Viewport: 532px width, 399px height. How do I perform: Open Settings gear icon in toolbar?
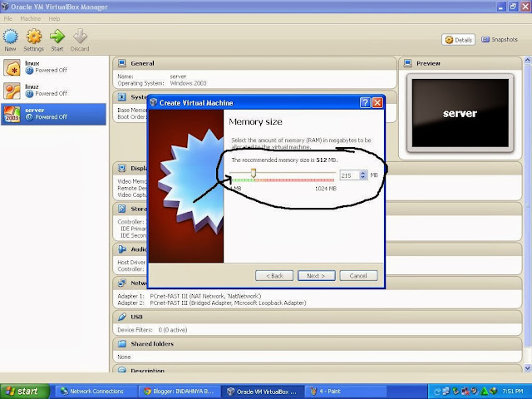click(x=34, y=37)
